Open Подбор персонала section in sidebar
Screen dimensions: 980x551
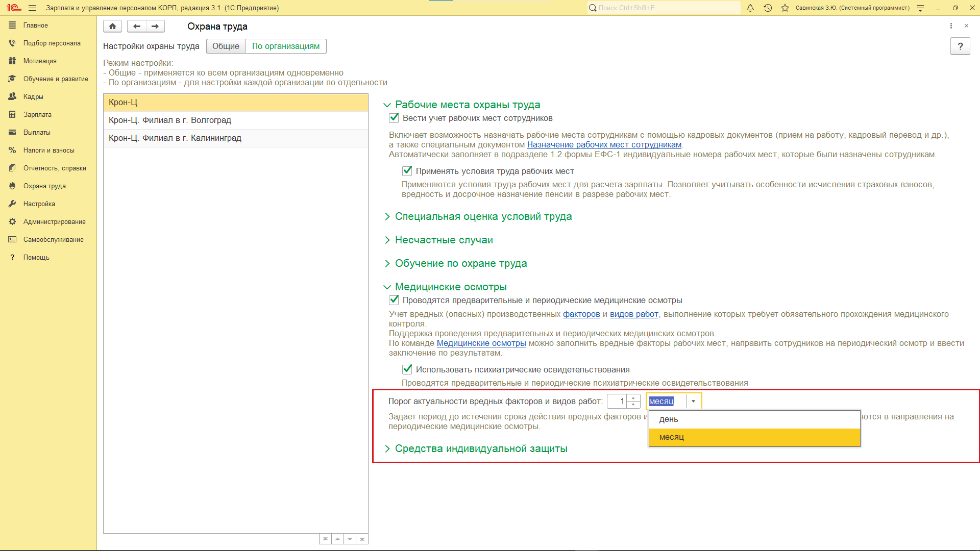coord(52,43)
